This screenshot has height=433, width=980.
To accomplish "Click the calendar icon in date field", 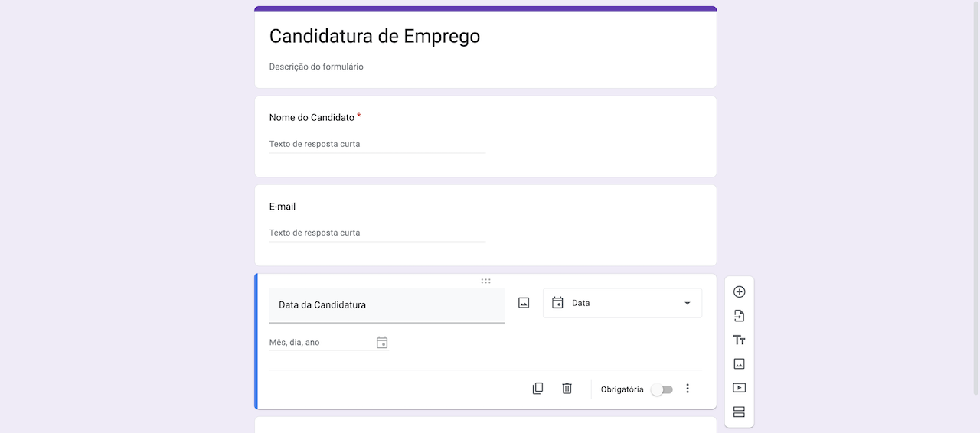I will coord(382,343).
